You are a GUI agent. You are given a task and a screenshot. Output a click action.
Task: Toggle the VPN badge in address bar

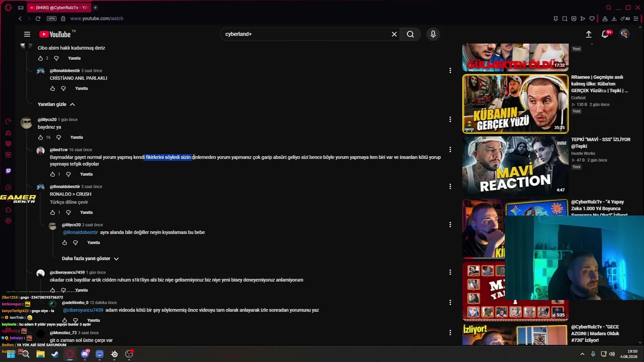[51, 19]
